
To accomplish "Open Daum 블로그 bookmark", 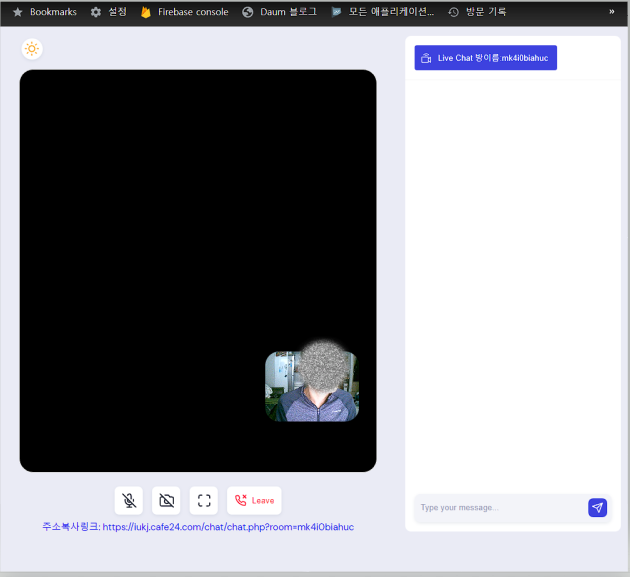I will (x=280, y=12).
